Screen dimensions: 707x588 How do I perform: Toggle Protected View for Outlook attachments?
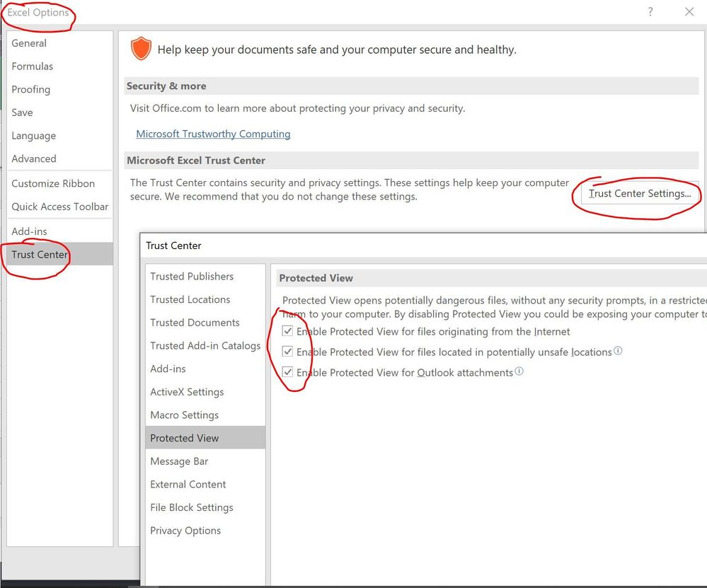[287, 372]
